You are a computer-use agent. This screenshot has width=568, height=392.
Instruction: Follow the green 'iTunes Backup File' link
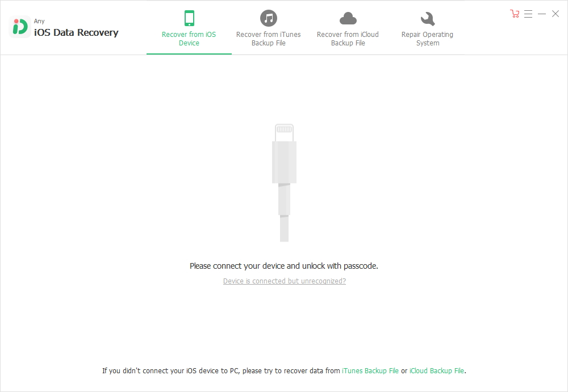point(370,370)
